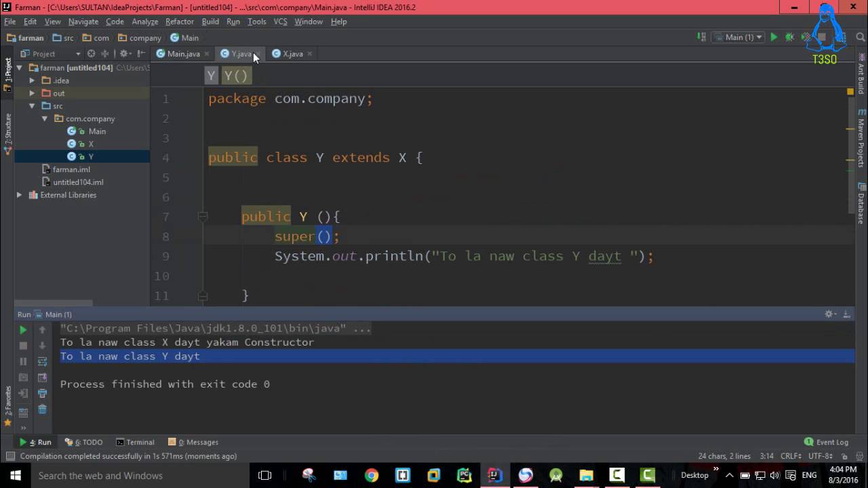This screenshot has height=488, width=868.
Task: Open the File menu
Action: point(10,22)
